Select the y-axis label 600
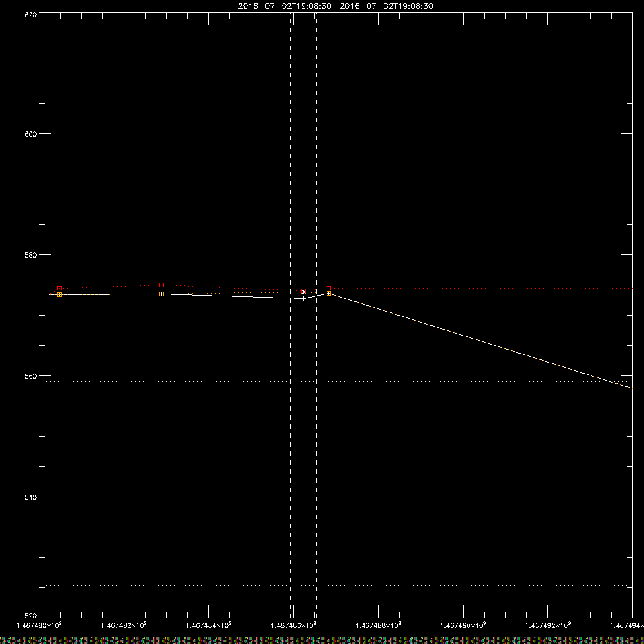This screenshot has height=644, width=644. (x=31, y=135)
